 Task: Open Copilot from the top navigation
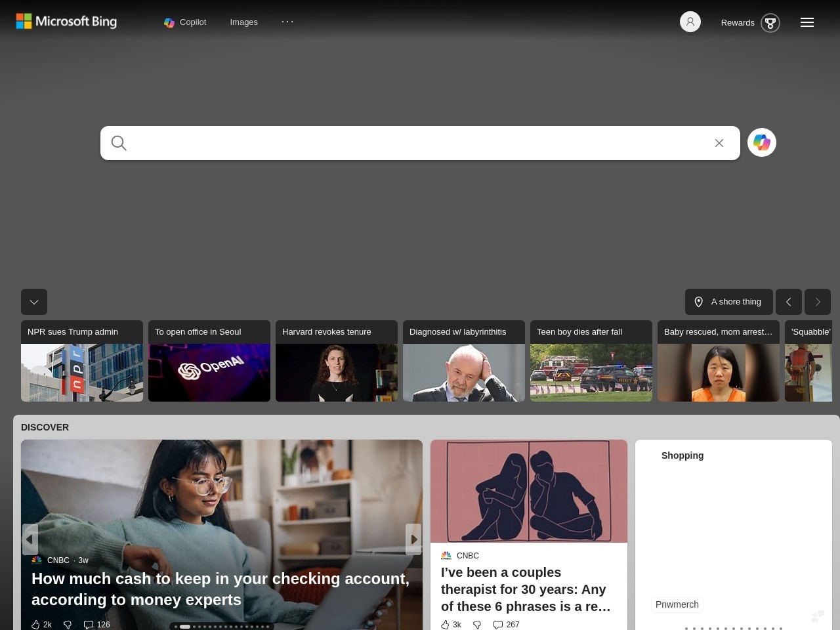tap(184, 22)
